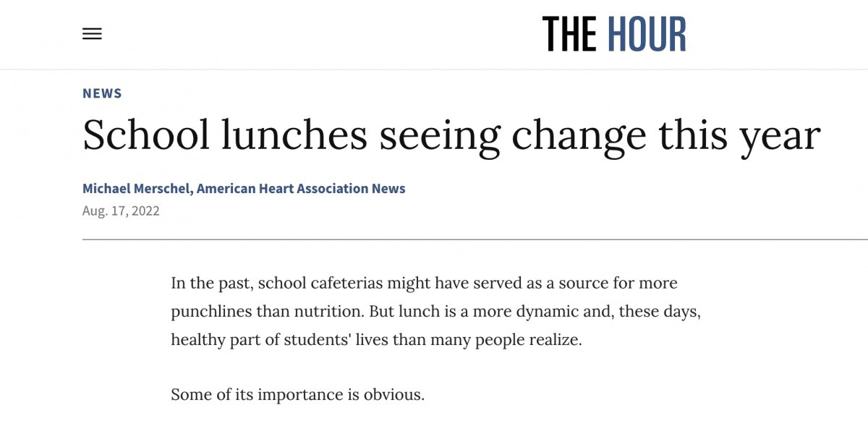Click the Aug. 17, 2022 publish date
The image size is (868, 434).
pyautogui.click(x=121, y=211)
